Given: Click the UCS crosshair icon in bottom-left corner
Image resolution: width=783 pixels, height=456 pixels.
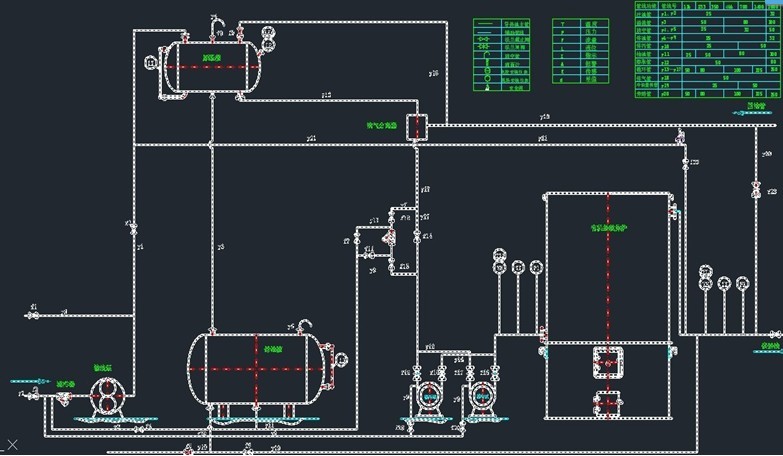Looking at the screenshot, I should click(12, 444).
